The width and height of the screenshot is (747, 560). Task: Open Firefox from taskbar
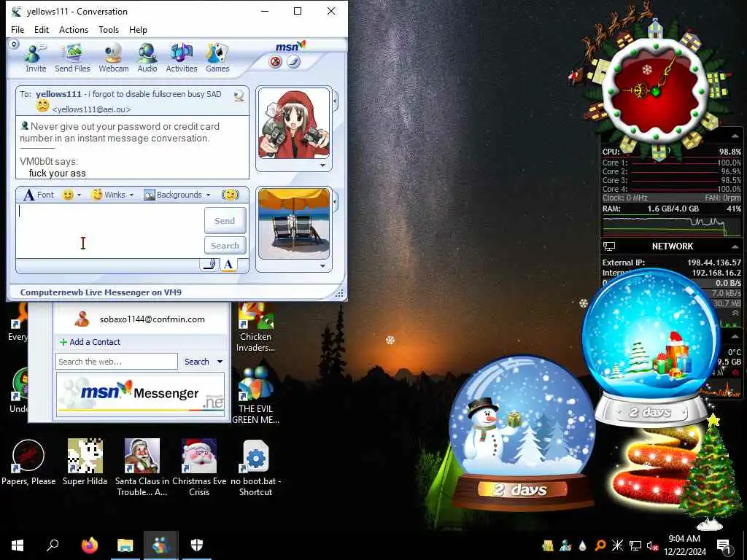pos(90,545)
